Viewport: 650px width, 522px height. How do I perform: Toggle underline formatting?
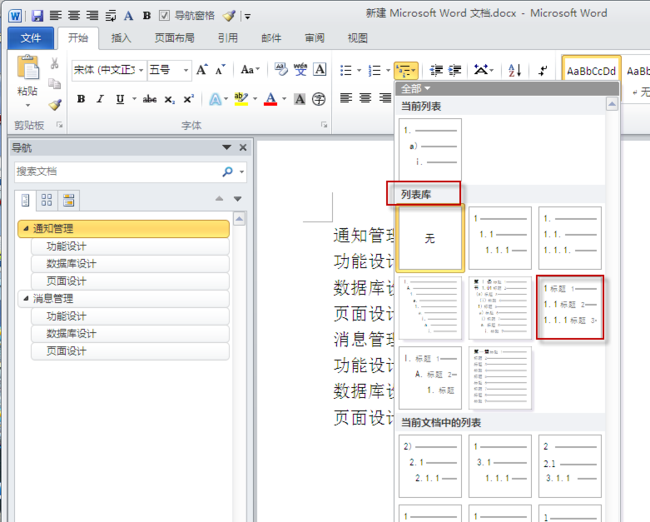(120, 99)
